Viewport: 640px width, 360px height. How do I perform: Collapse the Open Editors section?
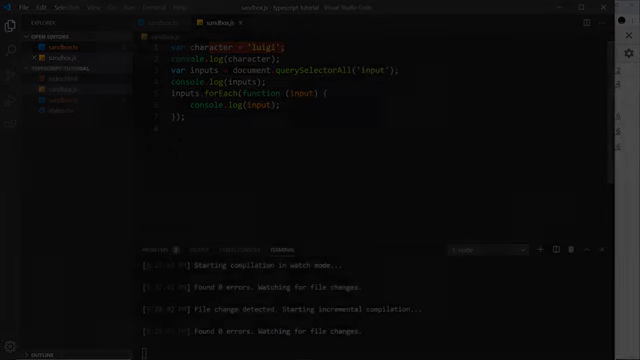tap(50, 37)
